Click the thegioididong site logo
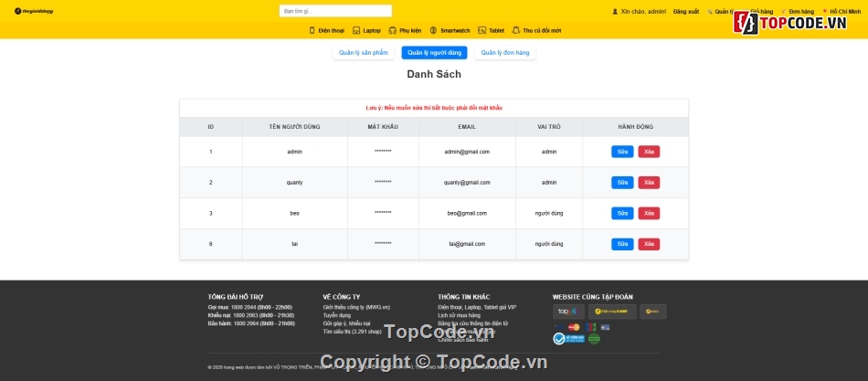The height and width of the screenshot is (381, 868). tap(34, 11)
